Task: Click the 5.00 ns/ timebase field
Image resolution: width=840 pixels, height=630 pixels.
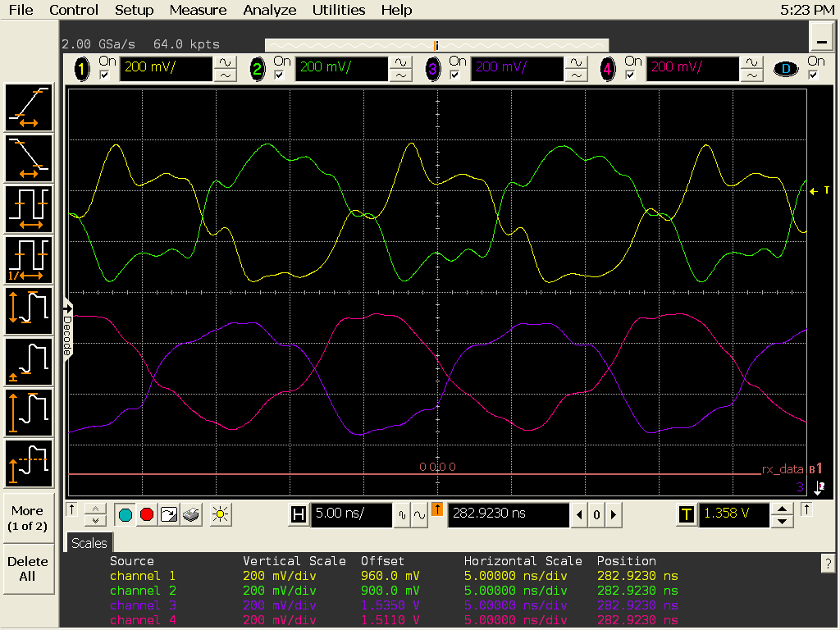Action: click(x=351, y=515)
